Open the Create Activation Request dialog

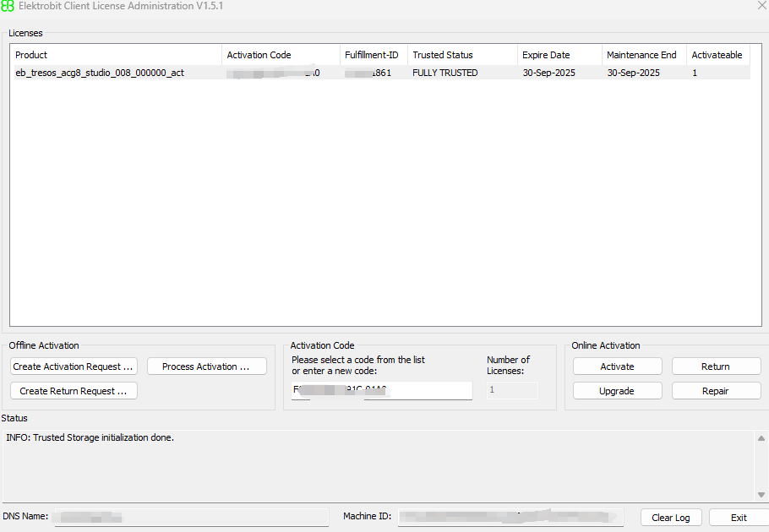pos(74,366)
